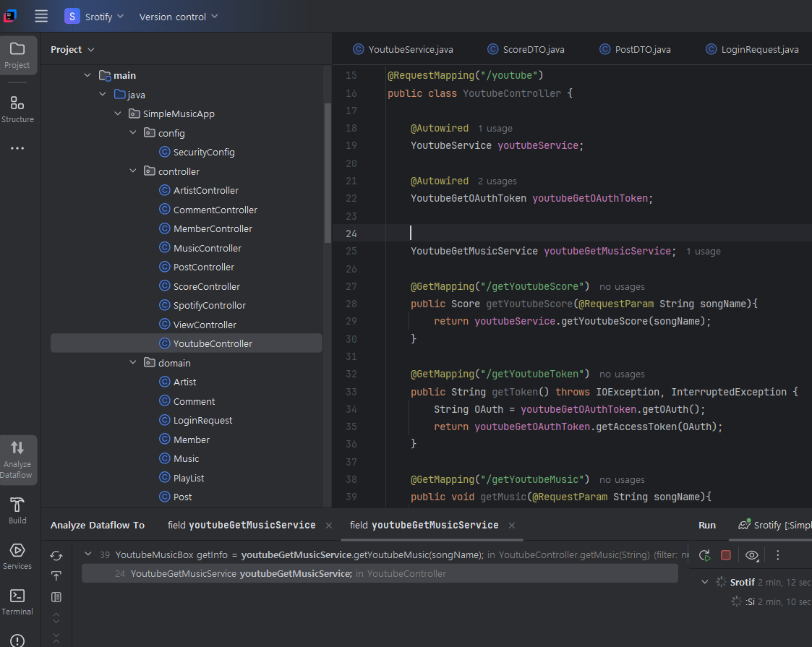Image resolution: width=812 pixels, height=647 pixels.
Task: Click the dataflow preview panel icon
Action: [x=56, y=597]
